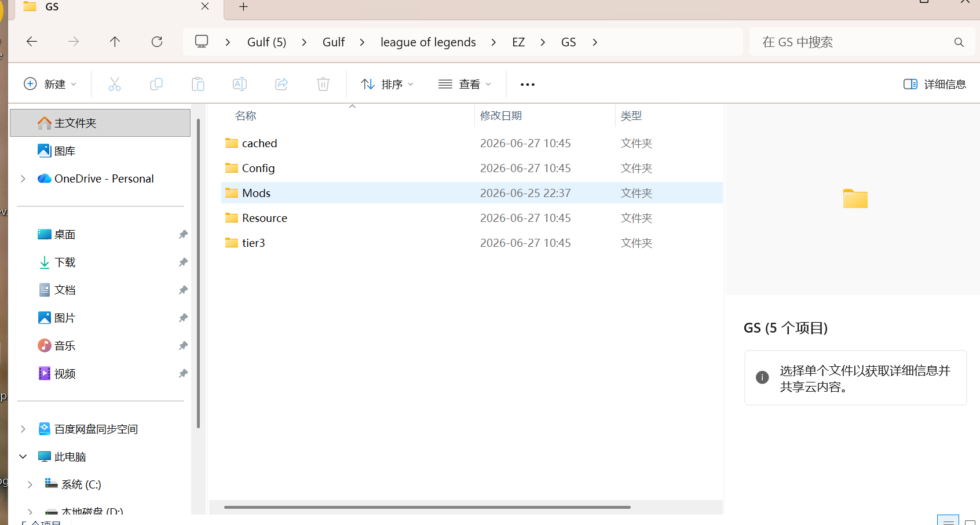Toggle the 详细信息 details pane
Image resolution: width=980 pixels, height=525 pixels.
pyautogui.click(x=935, y=84)
